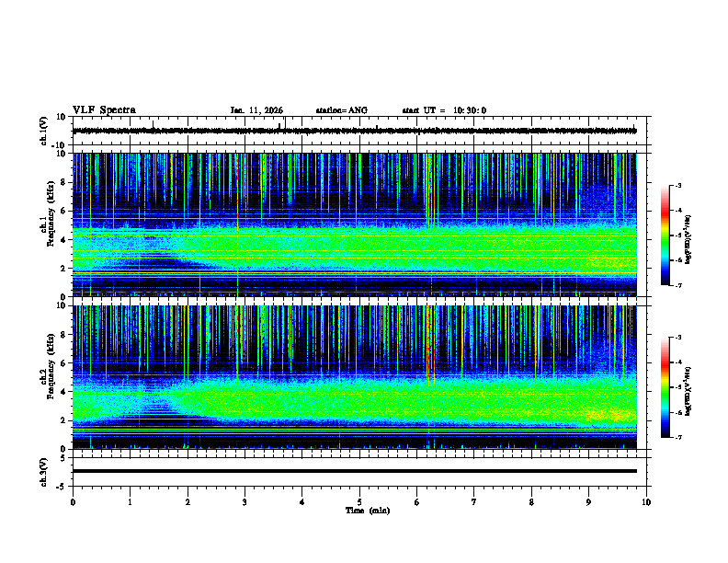This screenshot has height=563, width=728.
Task: Click the '3' tick on Time axis
Action: [245, 502]
